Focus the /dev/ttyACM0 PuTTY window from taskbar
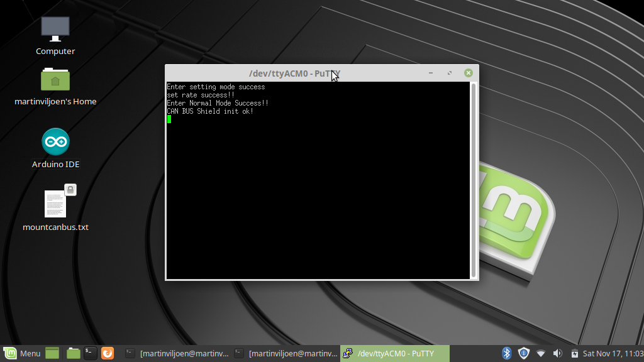The width and height of the screenshot is (644, 362). [396, 353]
